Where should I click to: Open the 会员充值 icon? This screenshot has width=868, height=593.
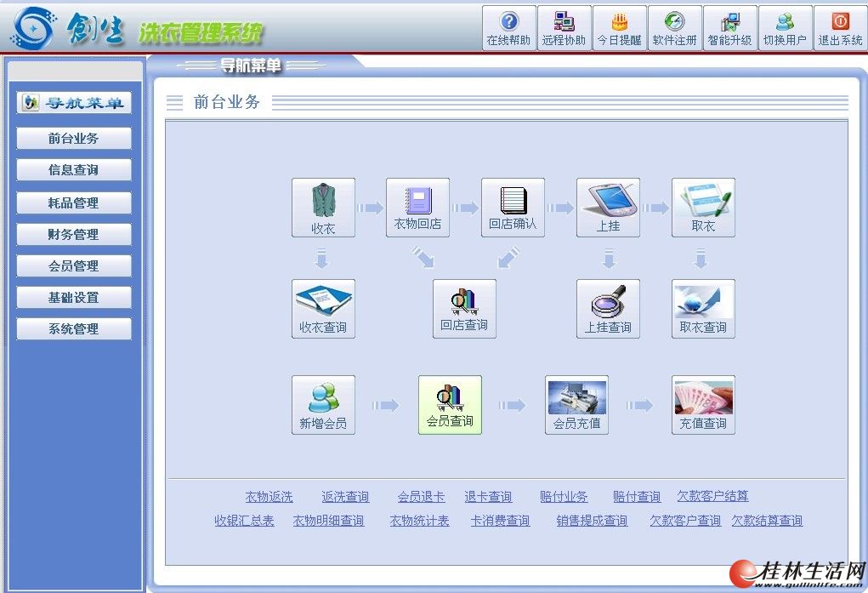(x=576, y=404)
